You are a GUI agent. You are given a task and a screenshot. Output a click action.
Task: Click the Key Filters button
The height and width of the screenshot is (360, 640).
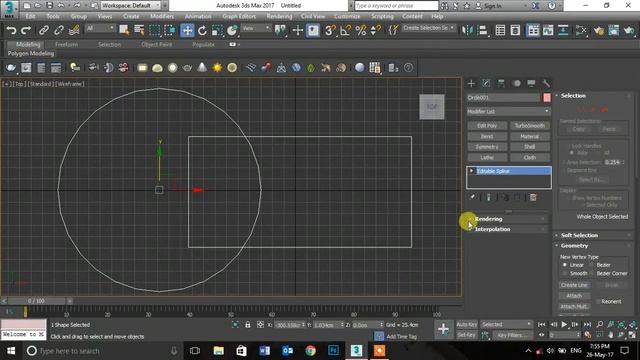pyautogui.click(x=512, y=335)
